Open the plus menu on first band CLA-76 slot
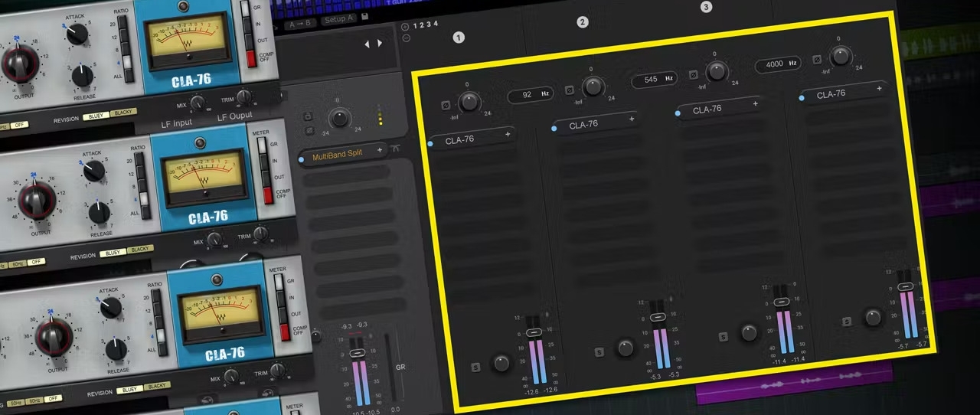 point(508,135)
